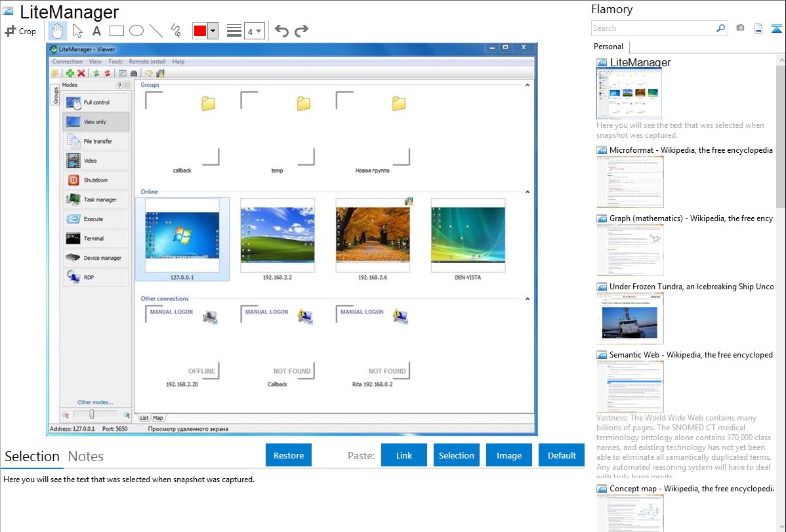Select the arrow pointer tool
The height and width of the screenshot is (532, 786).
click(77, 31)
